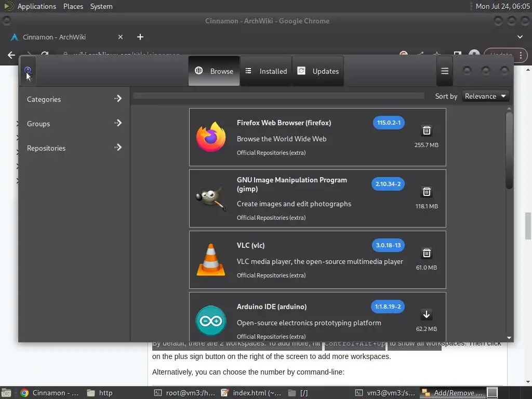Expand the Repositories sidebar section
The image size is (532, 399).
tap(74, 148)
